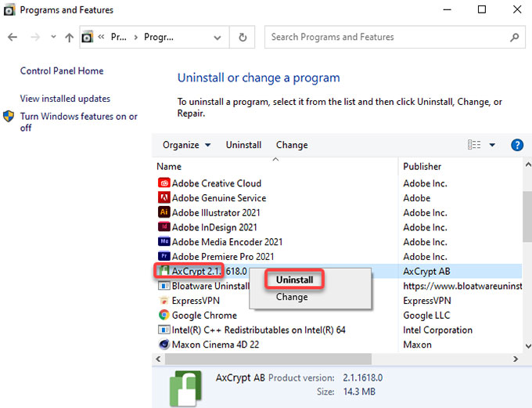Click the Adobe Premiere Pro 2021 icon

pos(164,256)
